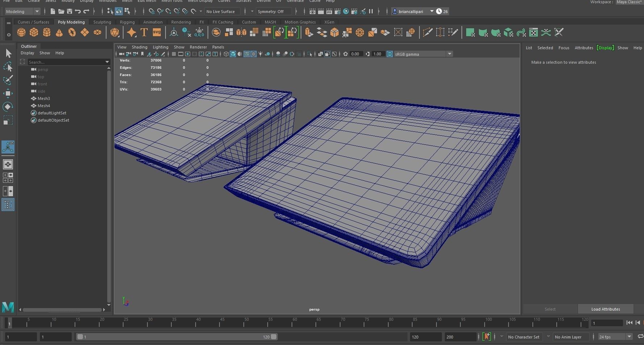Select the Mesh3 node in Outliner
Screen dimensions: 644x345
[x=44, y=98]
